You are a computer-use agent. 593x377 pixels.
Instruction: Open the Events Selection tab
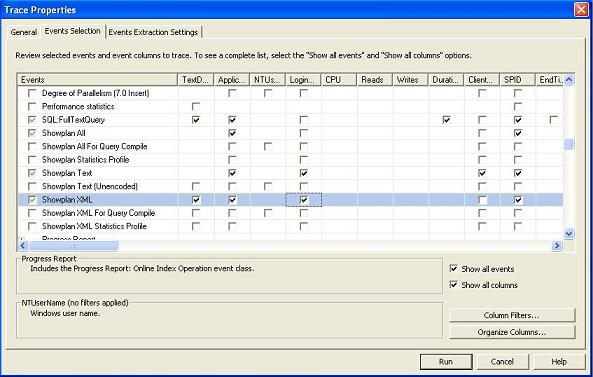72,31
